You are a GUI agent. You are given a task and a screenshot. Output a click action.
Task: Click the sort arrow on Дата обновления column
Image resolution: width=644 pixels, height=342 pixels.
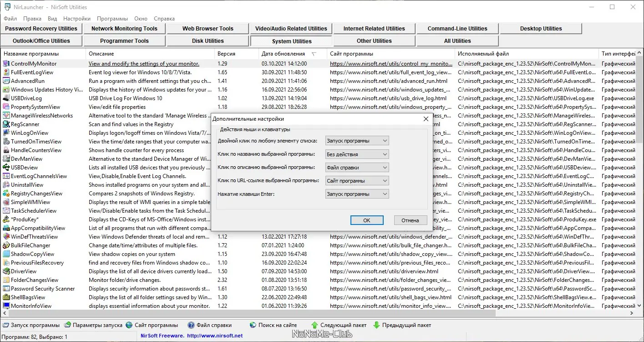[x=314, y=54]
